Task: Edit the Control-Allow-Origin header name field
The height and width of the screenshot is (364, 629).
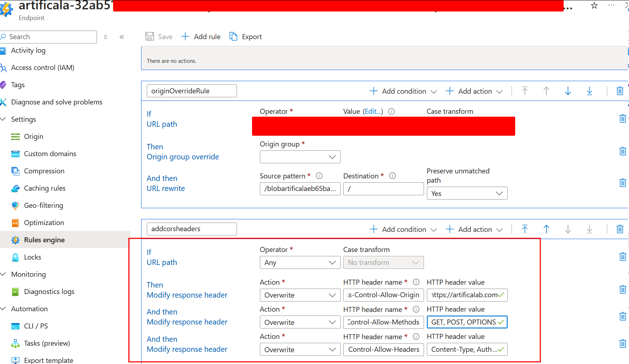Action: coord(383,295)
